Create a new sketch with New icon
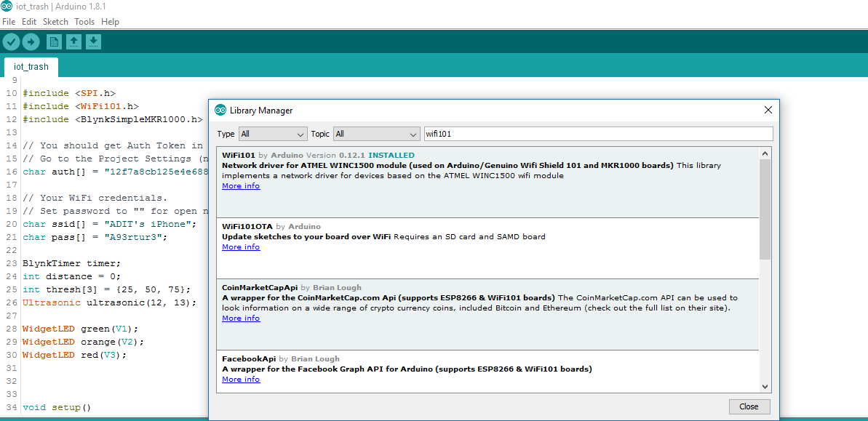Image resolution: width=868 pixels, height=421 pixels. (54, 41)
